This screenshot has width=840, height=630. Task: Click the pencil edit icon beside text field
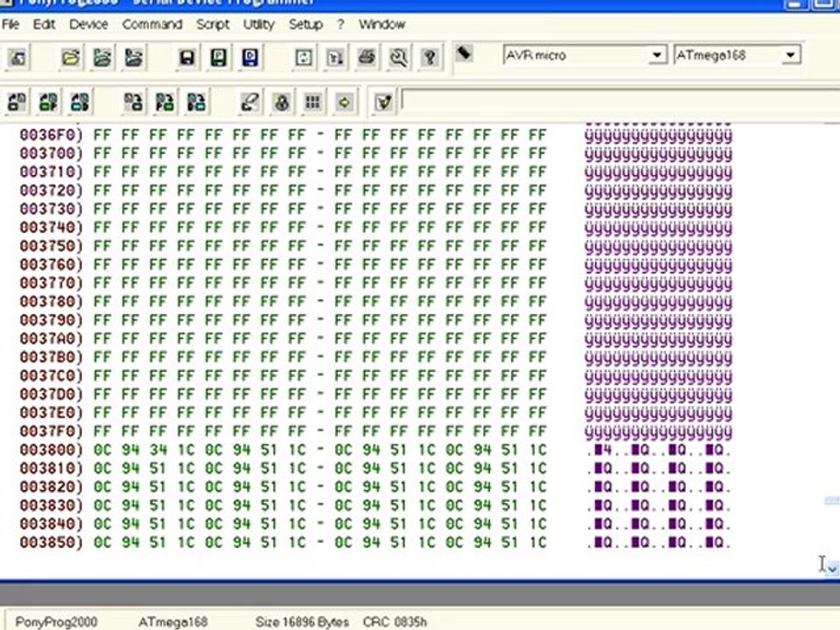pyautogui.click(x=383, y=101)
